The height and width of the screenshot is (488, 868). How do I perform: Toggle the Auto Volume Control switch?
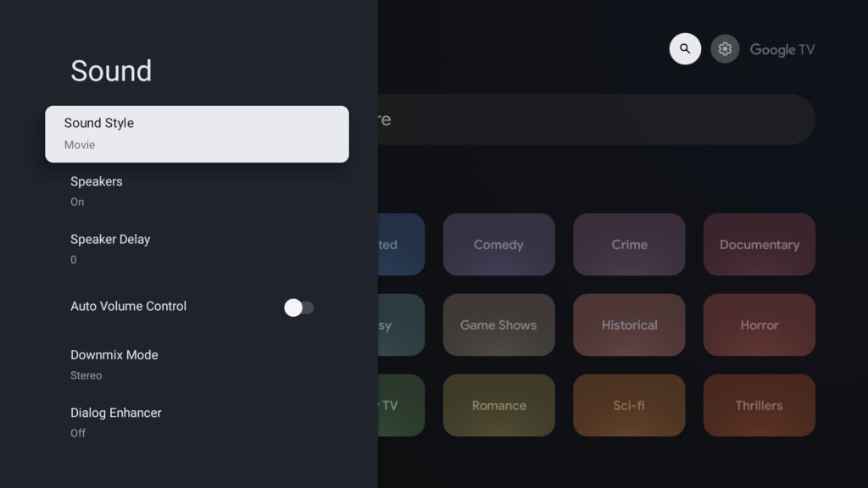[298, 308]
